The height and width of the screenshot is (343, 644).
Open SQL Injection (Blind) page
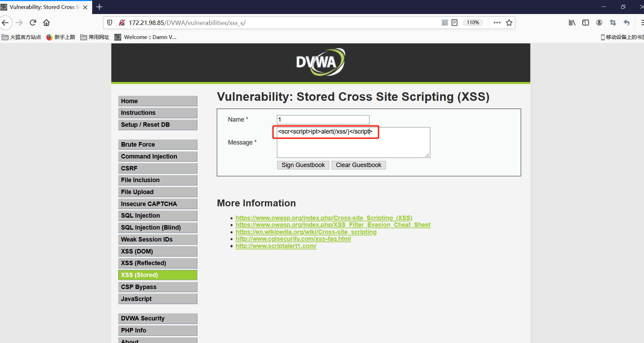158,228
